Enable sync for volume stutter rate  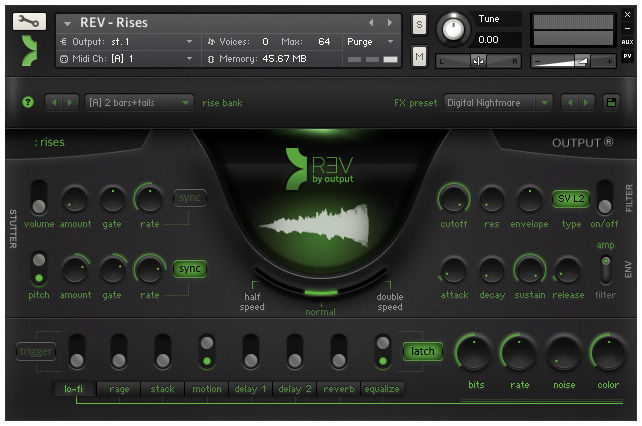pos(190,198)
